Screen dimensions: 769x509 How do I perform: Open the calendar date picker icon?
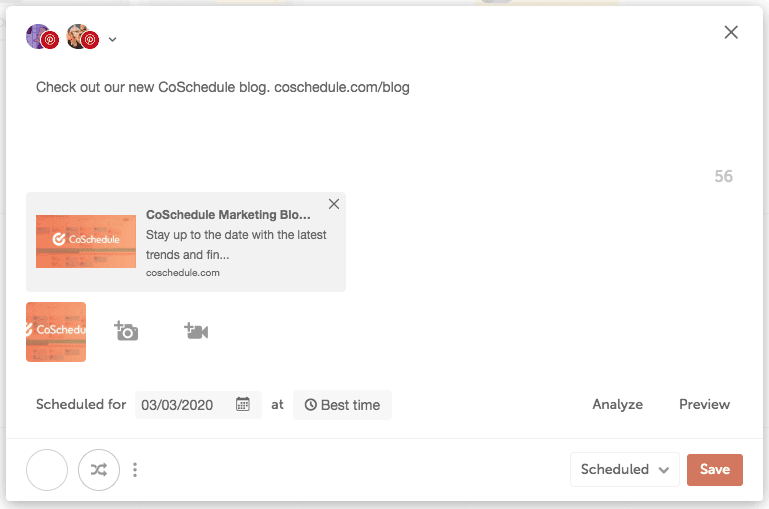click(243, 404)
